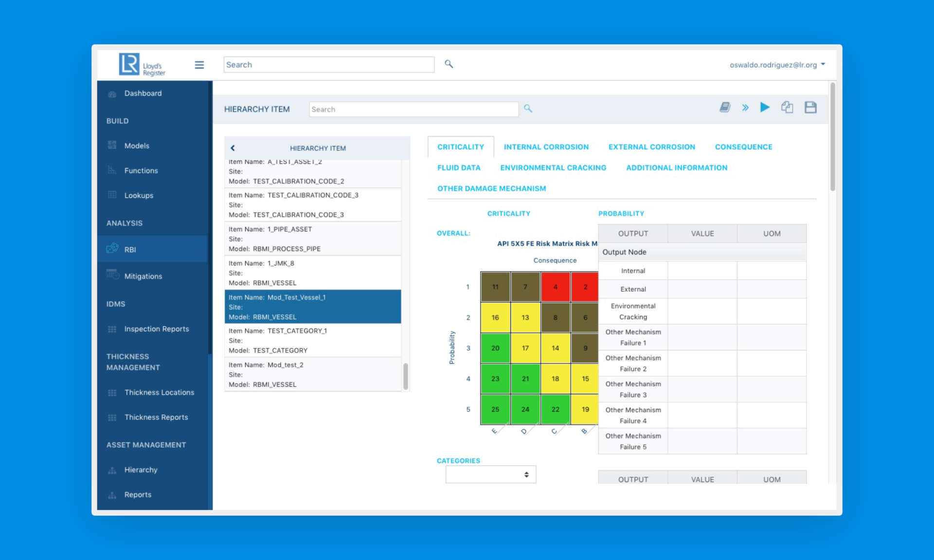Open Dashboard in sidebar
This screenshot has height=560, width=934.
(x=143, y=93)
